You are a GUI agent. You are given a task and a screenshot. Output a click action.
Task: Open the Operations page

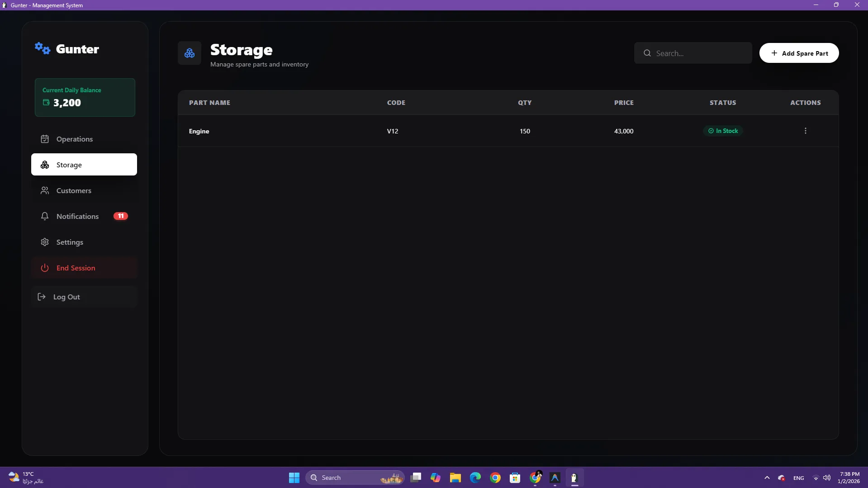pyautogui.click(x=84, y=139)
